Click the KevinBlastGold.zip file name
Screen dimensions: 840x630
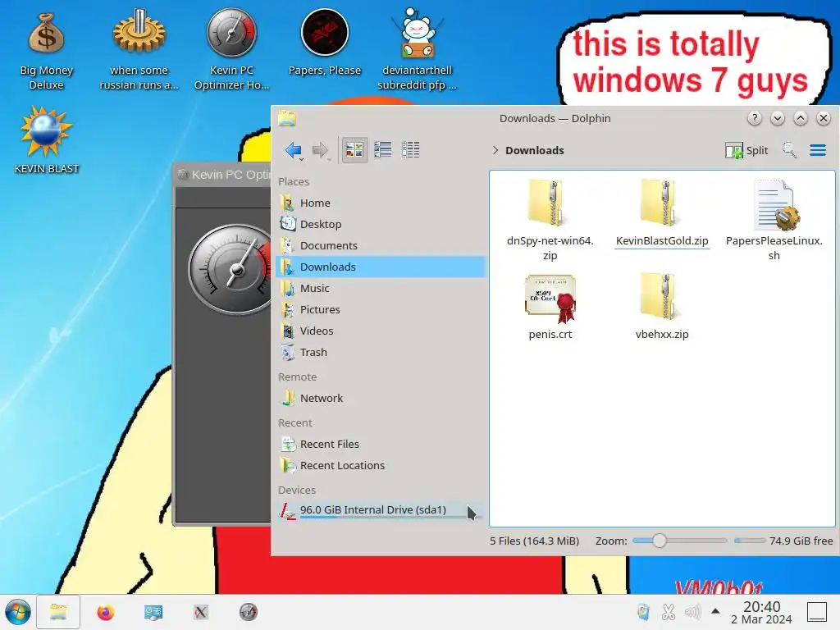click(x=662, y=241)
